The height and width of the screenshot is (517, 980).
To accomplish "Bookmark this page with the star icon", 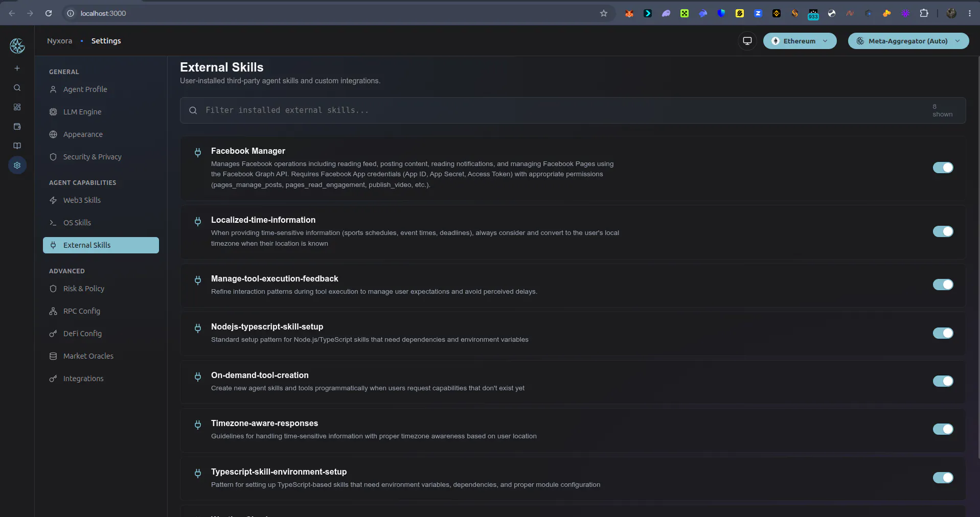I will [x=604, y=13].
